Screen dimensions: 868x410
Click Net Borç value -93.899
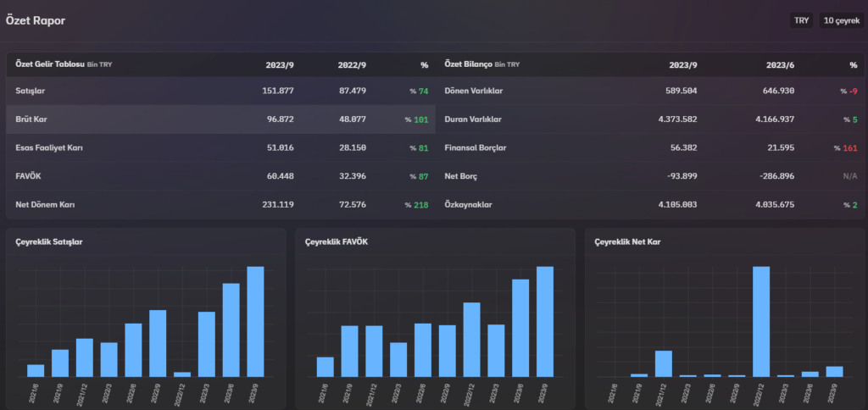[682, 176]
